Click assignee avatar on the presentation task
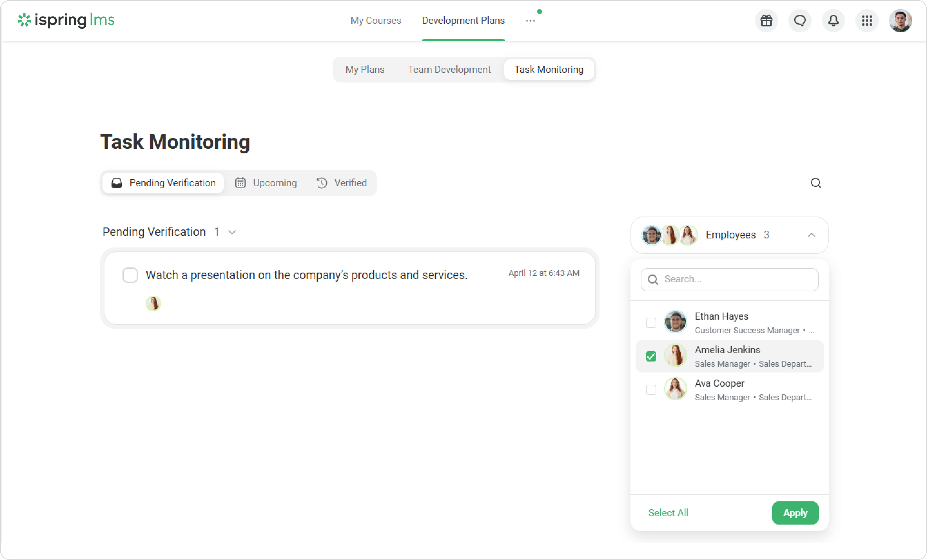 pos(153,303)
